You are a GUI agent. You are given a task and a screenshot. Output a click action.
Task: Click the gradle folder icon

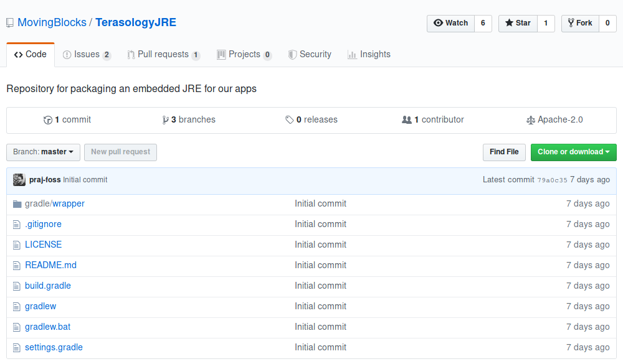point(17,204)
